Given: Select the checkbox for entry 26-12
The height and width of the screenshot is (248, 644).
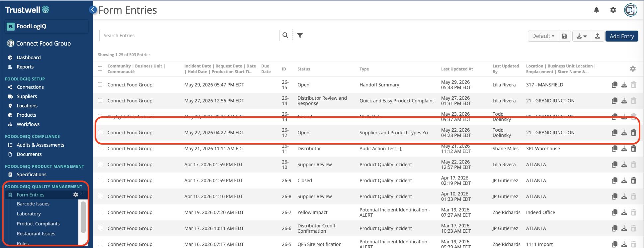Looking at the screenshot, I should pos(100,132).
